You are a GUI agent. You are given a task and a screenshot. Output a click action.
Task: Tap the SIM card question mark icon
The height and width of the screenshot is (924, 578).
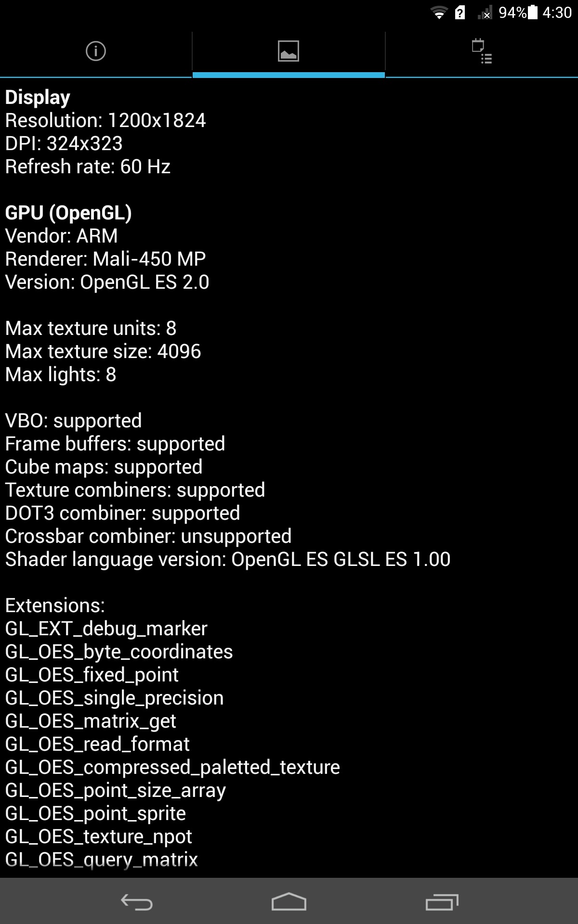tap(460, 13)
